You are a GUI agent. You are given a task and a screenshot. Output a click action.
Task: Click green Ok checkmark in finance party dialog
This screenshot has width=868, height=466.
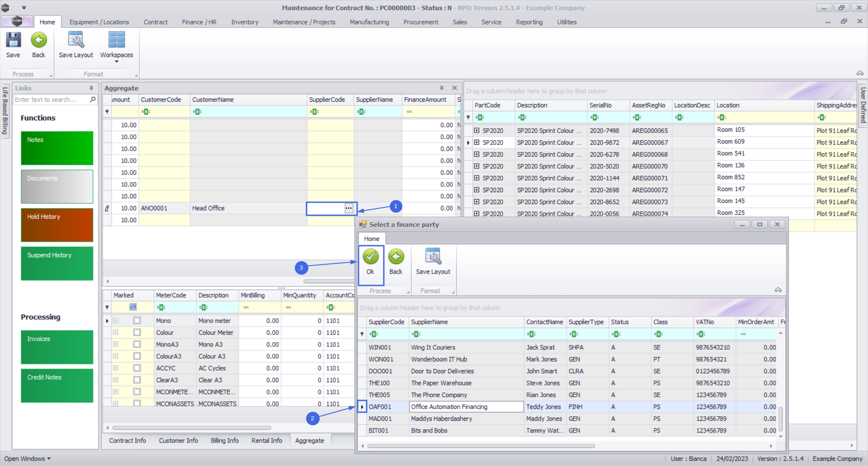pos(371,257)
